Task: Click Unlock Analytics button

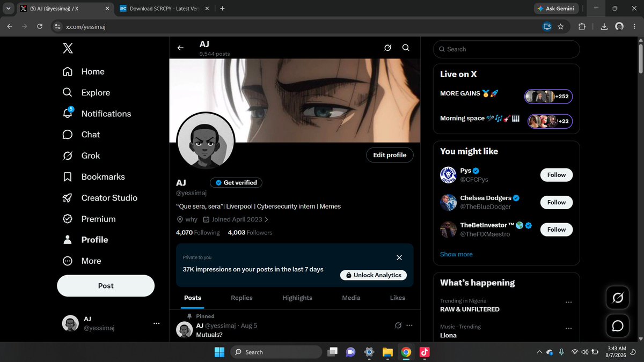Action: click(x=374, y=275)
